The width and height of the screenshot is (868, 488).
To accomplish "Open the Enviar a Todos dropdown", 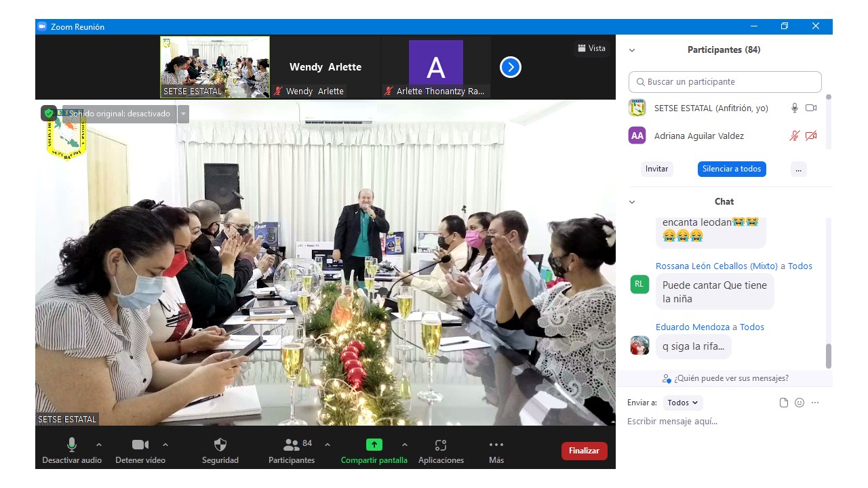I will [x=683, y=403].
